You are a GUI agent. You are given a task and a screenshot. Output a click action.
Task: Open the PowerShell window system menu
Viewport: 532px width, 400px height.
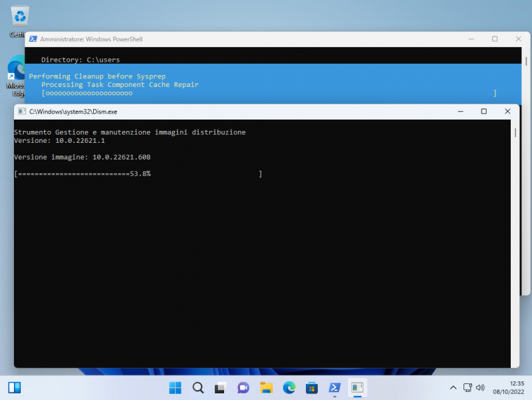point(34,39)
